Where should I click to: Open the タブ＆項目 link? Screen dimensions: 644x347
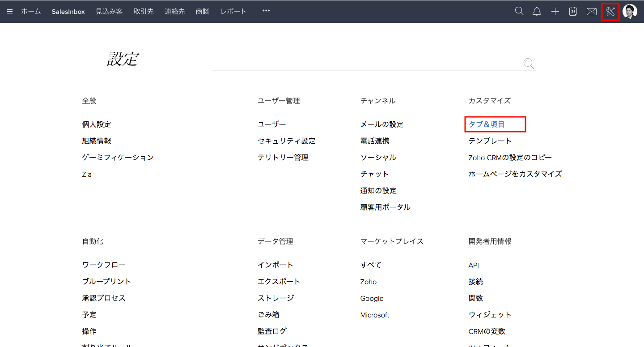(487, 124)
